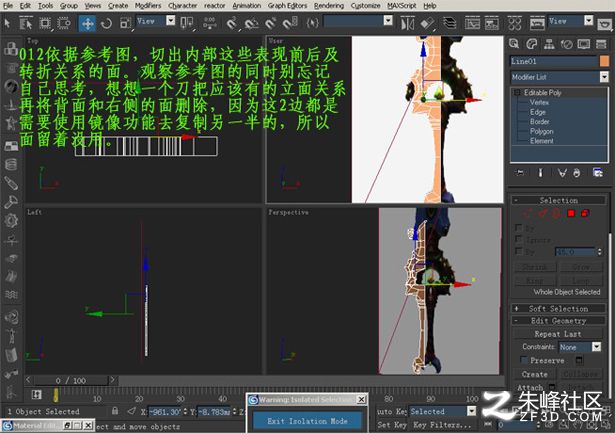This screenshot has width=615, height=433.
Task: Open Schematic View icon
Action: point(491,23)
